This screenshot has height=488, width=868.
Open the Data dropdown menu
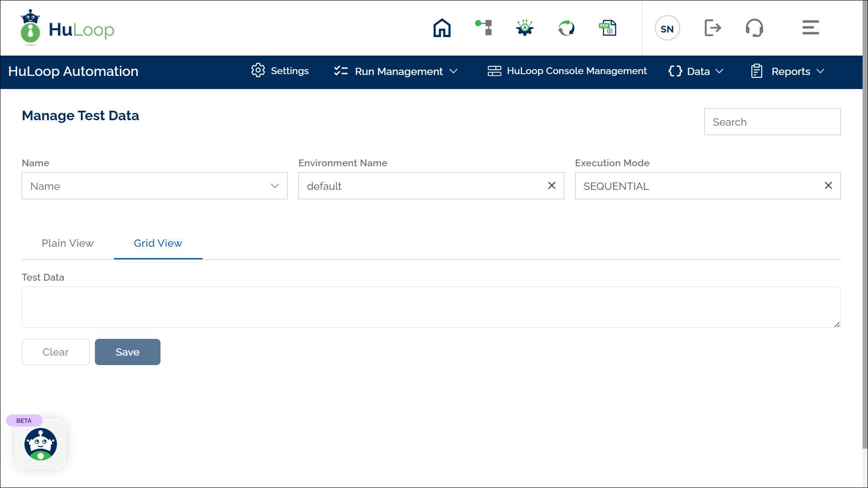coord(696,71)
